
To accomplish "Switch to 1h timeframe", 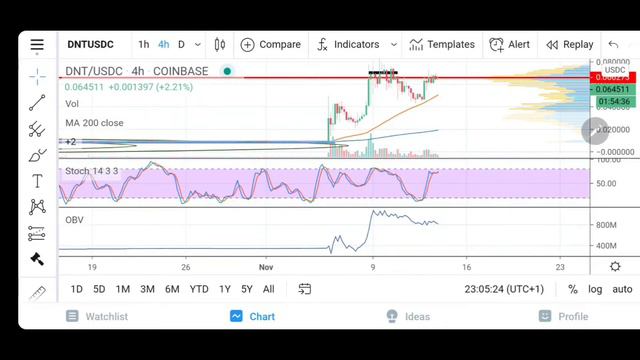I will coord(144,44).
